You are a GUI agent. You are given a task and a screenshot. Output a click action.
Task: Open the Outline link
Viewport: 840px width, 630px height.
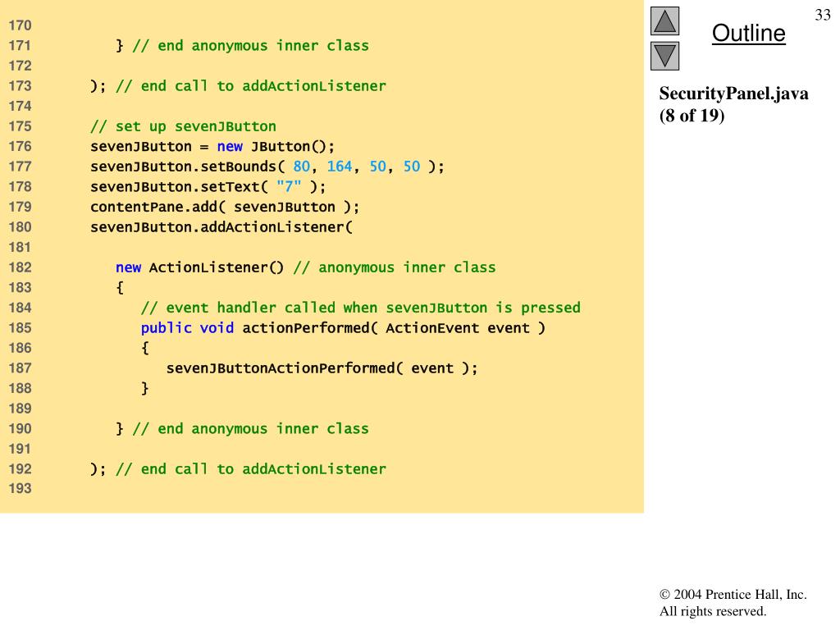[748, 33]
